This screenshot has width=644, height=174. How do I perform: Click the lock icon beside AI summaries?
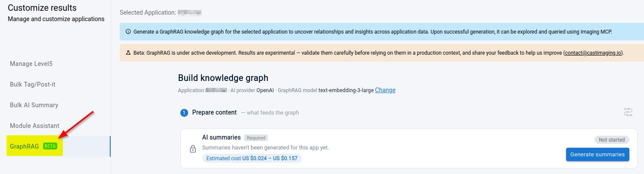point(193,149)
